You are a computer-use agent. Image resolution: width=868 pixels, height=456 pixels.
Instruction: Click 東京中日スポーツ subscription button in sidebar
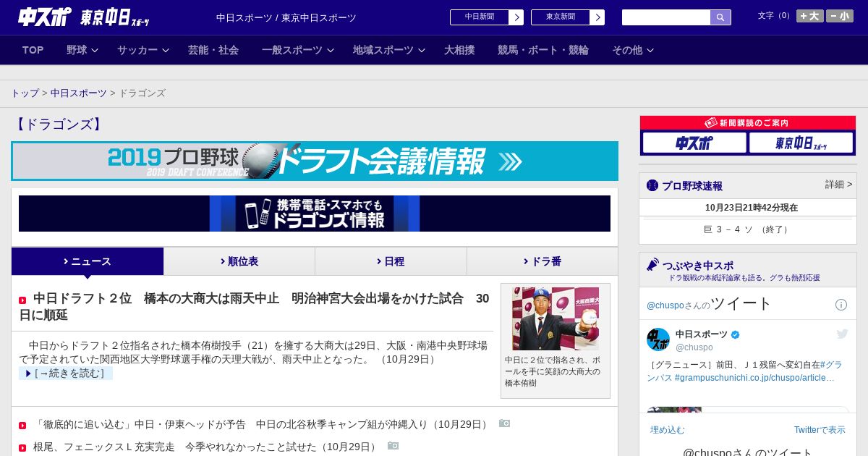[x=801, y=143]
